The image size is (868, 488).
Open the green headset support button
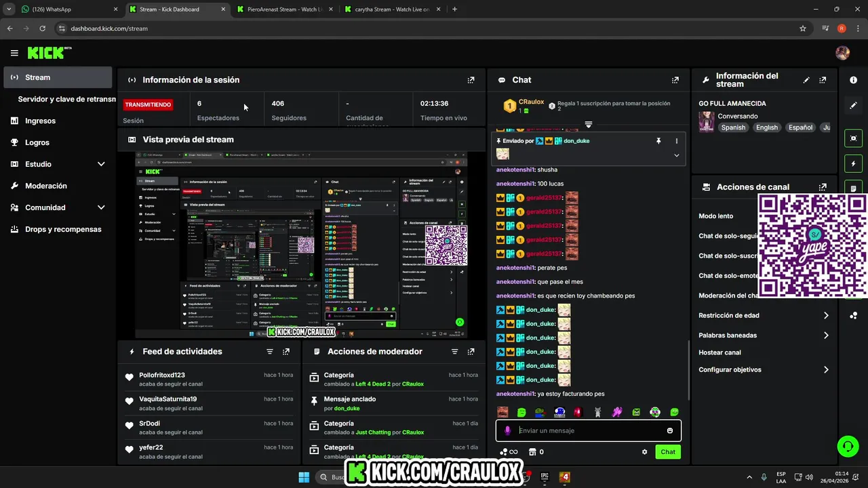pos(848,446)
